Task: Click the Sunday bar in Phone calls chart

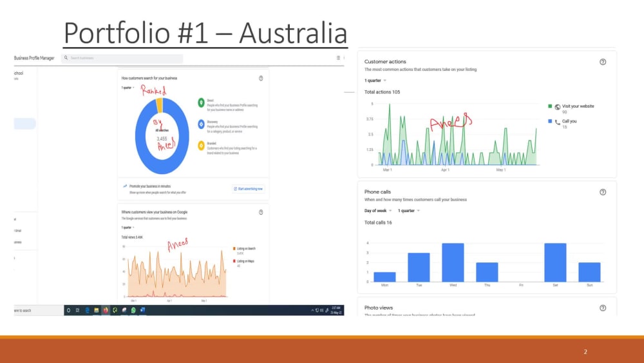Action: click(x=589, y=272)
